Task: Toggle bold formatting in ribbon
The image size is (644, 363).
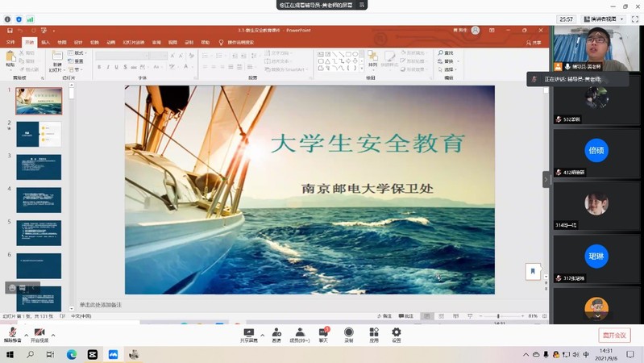Action: (x=99, y=67)
